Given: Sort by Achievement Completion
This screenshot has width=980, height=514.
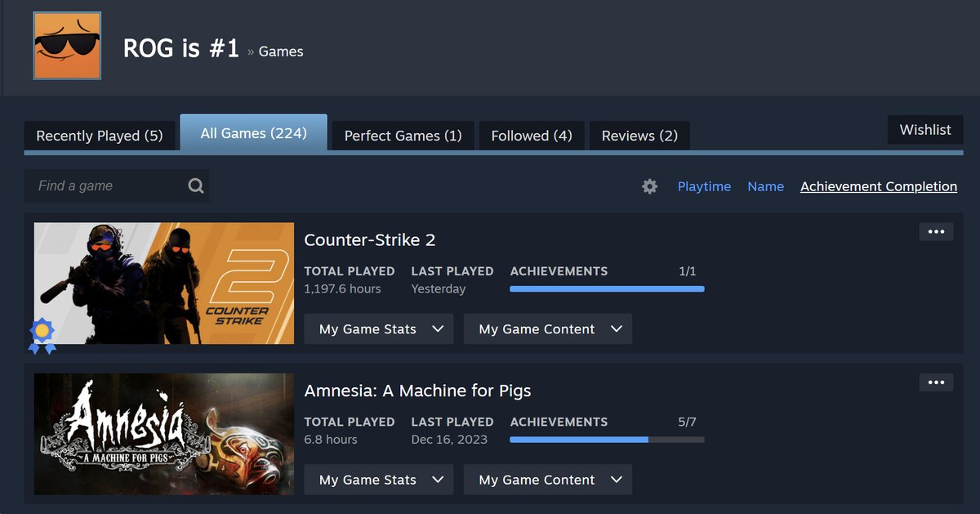Looking at the screenshot, I should click(x=879, y=186).
